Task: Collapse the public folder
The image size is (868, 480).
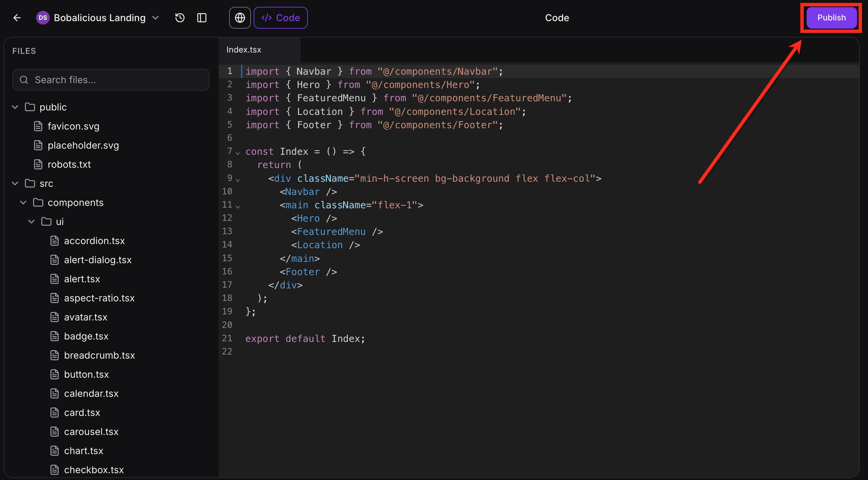Action: (x=15, y=107)
